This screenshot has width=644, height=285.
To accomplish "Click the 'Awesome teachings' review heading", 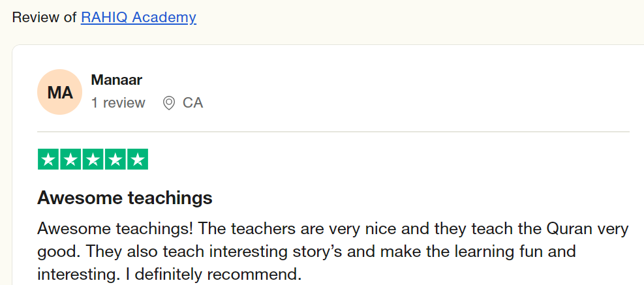I will click(125, 197).
